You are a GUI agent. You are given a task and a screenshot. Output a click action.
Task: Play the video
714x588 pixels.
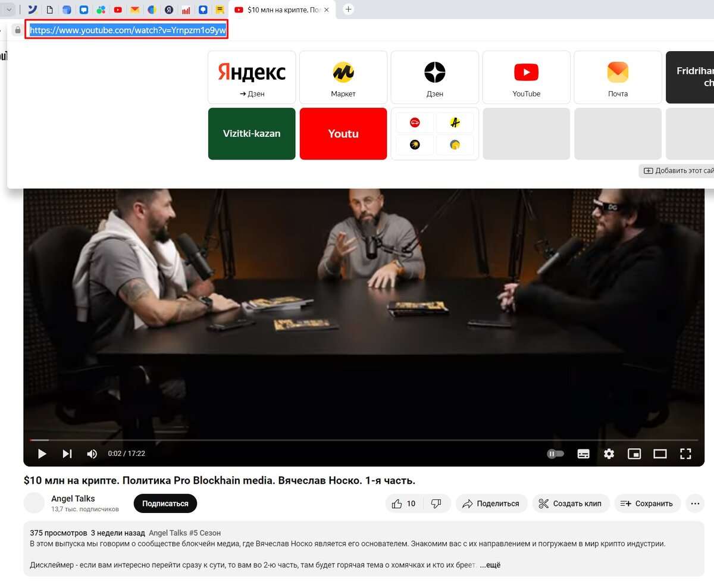click(42, 453)
